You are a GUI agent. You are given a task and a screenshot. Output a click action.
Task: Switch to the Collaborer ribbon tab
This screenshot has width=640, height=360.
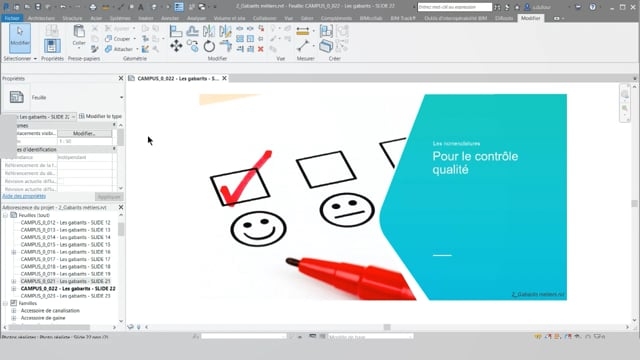pyautogui.click(x=264, y=18)
